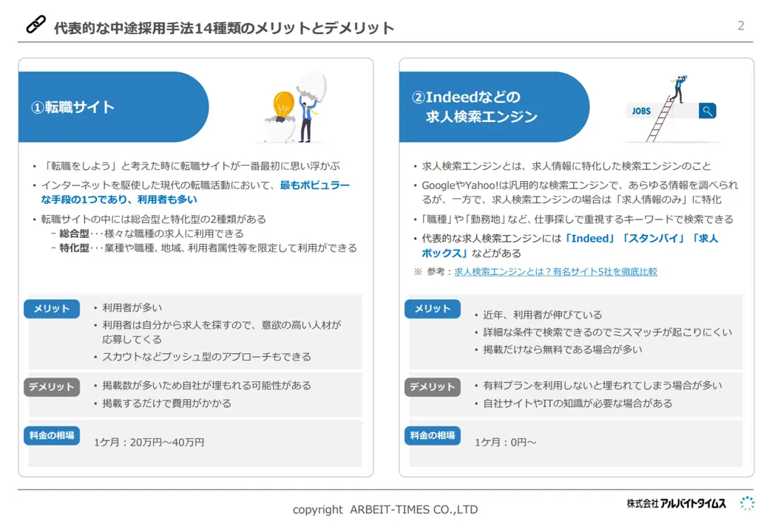
Task: Select the メリット badge in the 転職サイト card
Action: click(52, 309)
